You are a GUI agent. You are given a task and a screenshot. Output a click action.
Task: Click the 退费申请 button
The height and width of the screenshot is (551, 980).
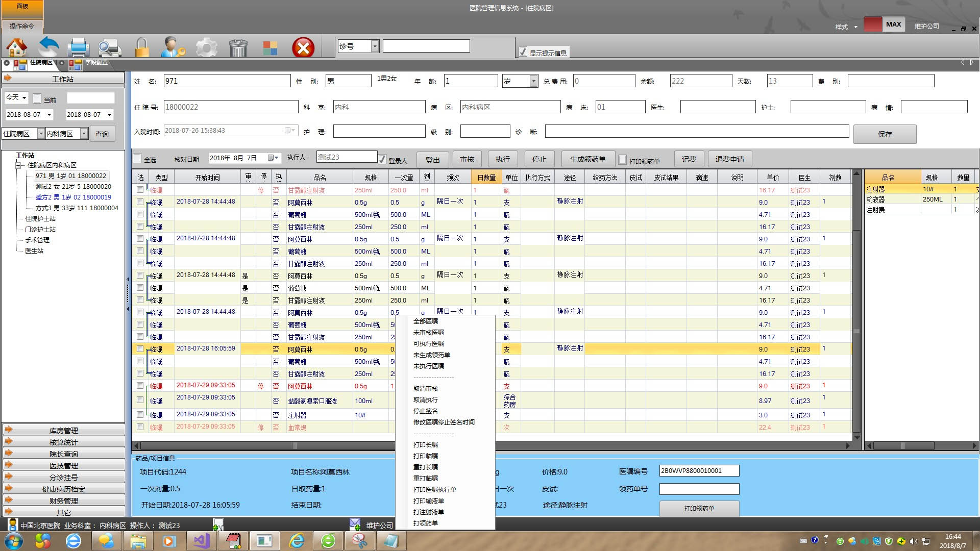click(x=729, y=159)
